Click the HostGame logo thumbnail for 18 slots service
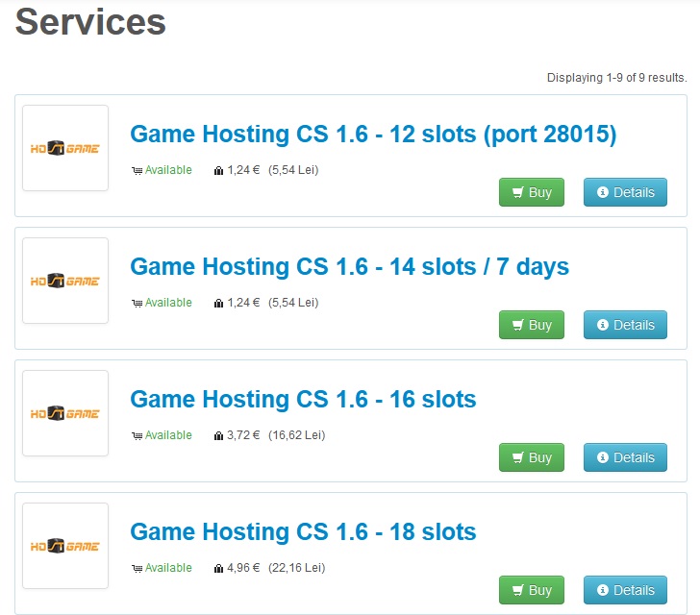Screen dimensions: 700x615 point(65,546)
